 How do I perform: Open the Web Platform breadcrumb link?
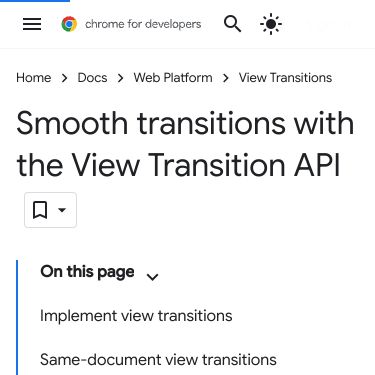click(x=173, y=78)
